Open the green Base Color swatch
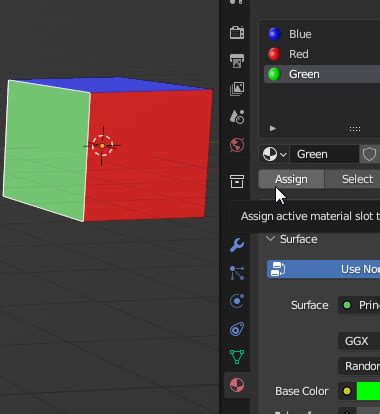The width and height of the screenshot is (380, 414). coord(368,391)
